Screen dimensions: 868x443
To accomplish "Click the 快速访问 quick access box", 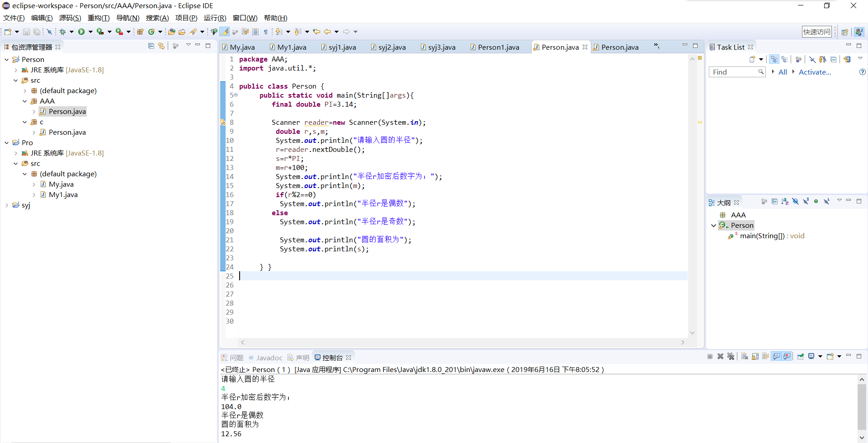I will point(816,32).
